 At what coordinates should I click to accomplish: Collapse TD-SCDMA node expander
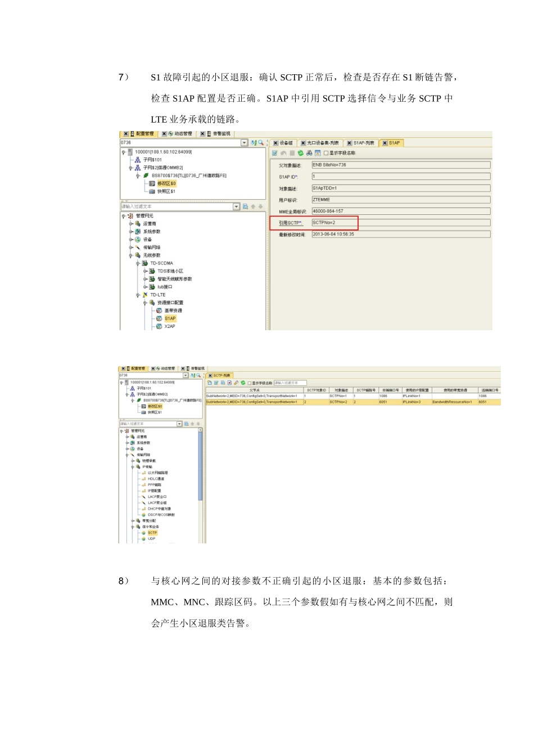point(138,263)
